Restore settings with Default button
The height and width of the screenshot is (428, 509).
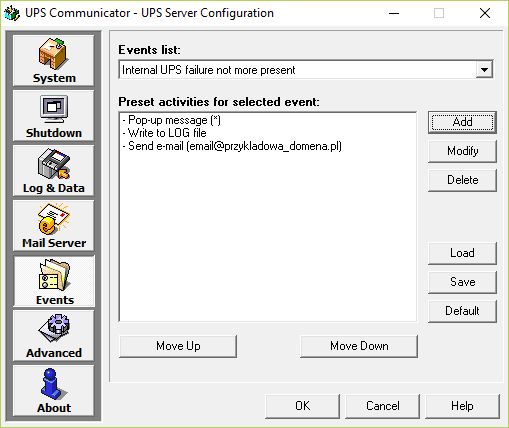click(x=462, y=311)
